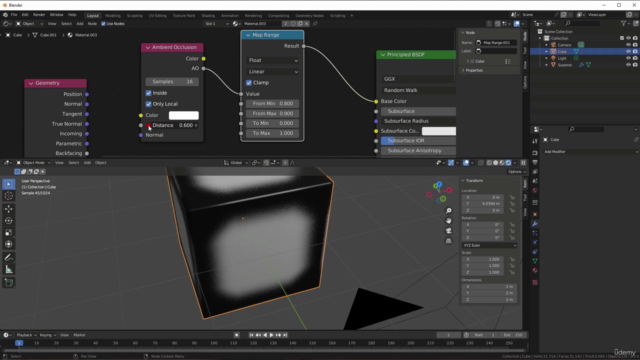This screenshot has height=360, width=640.
Task: Switch to the Shading workspace tab
Action: (x=208, y=16)
